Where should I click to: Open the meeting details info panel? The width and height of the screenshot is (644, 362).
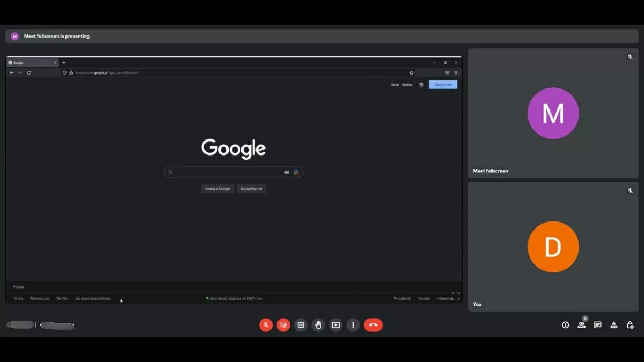point(565,325)
